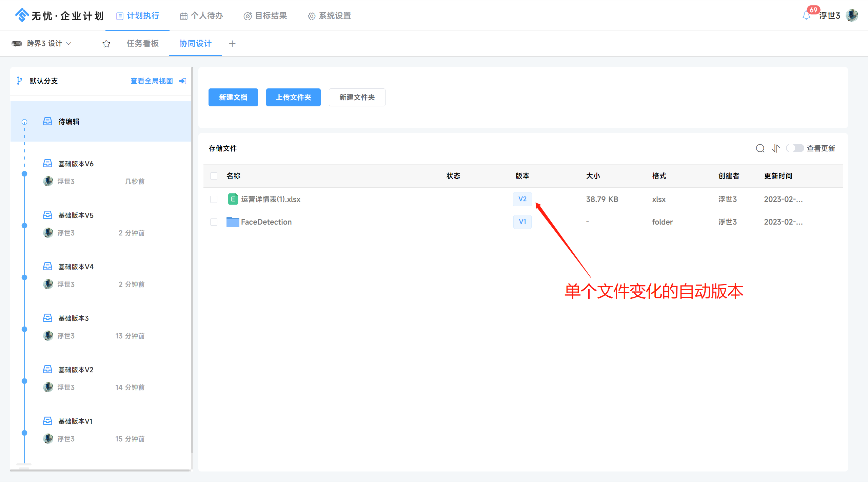The width and height of the screenshot is (868, 482).
Task: Open the V1 version tag for FaceDetection
Action: [x=522, y=222]
